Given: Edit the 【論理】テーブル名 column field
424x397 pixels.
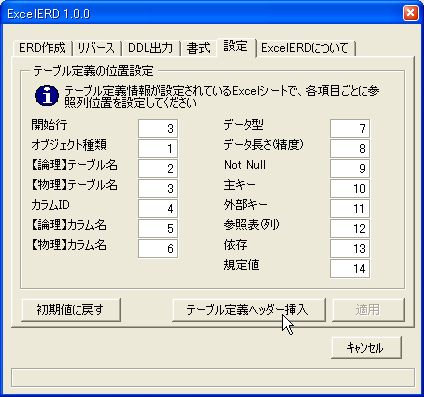Looking at the screenshot, I should pyautogui.click(x=158, y=168).
